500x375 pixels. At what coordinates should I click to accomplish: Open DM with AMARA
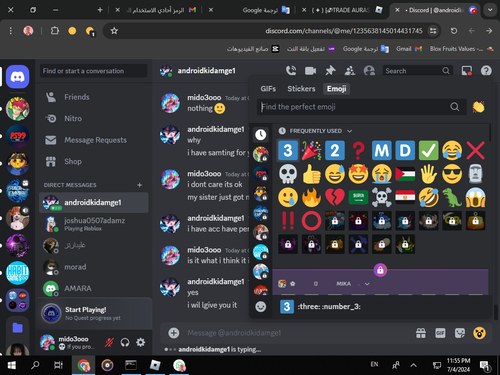(94, 288)
